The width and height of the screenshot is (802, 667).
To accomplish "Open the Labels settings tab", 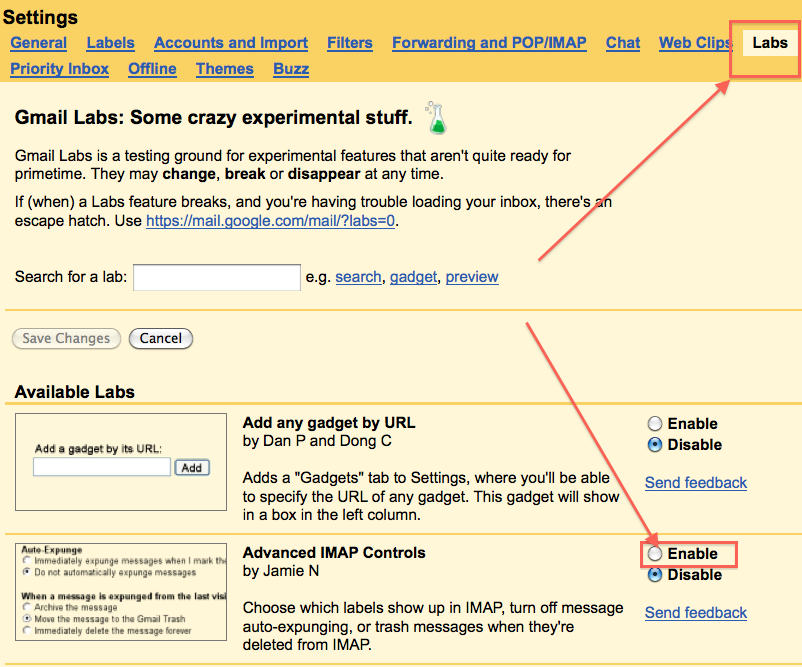I will (110, 43).
